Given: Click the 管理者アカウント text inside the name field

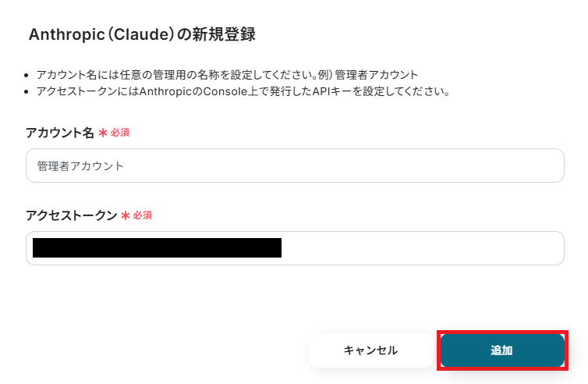Looking at the screenshot, I should pos(80,166).
